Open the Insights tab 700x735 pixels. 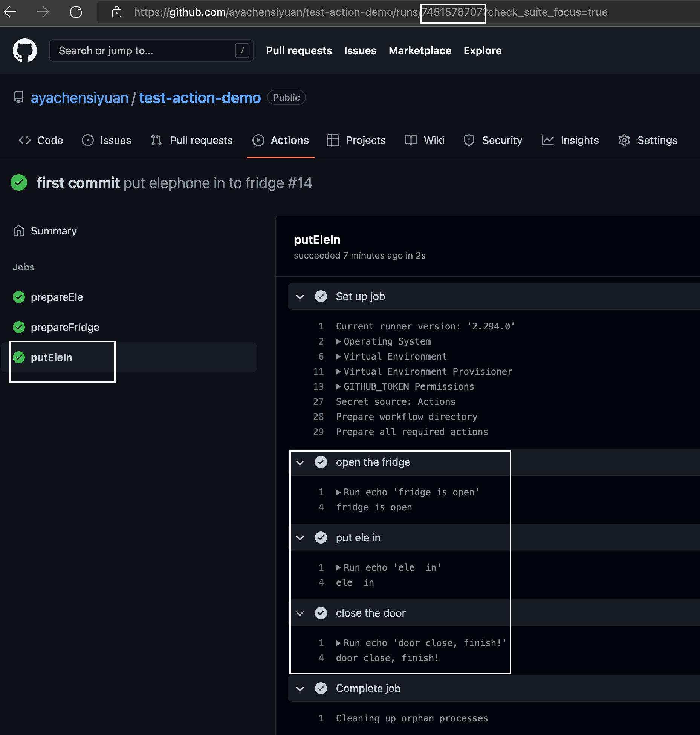click(570, 140)
